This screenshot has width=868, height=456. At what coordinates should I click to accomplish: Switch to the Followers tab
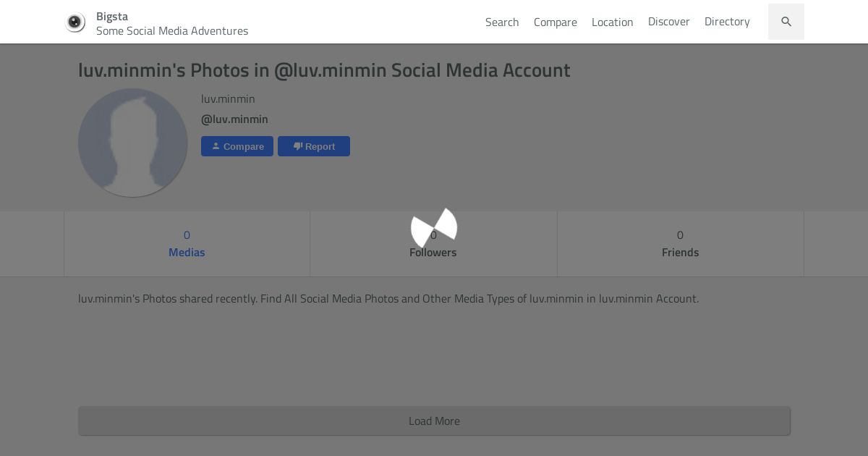(x=433, y=244)
